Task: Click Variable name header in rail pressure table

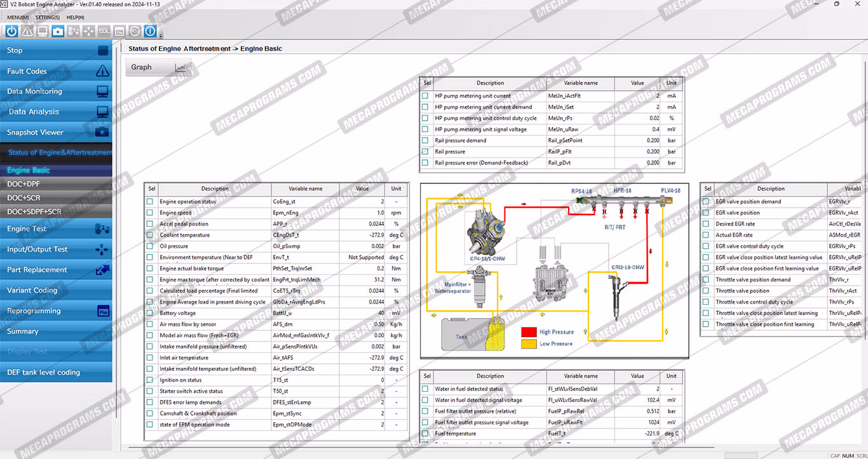Action: coord(581,83)
